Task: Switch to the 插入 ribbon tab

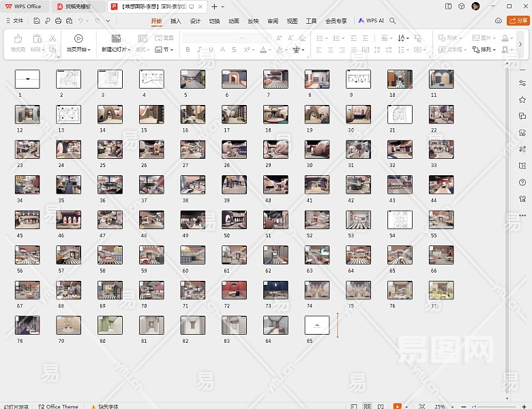Action: coord(176,21)
